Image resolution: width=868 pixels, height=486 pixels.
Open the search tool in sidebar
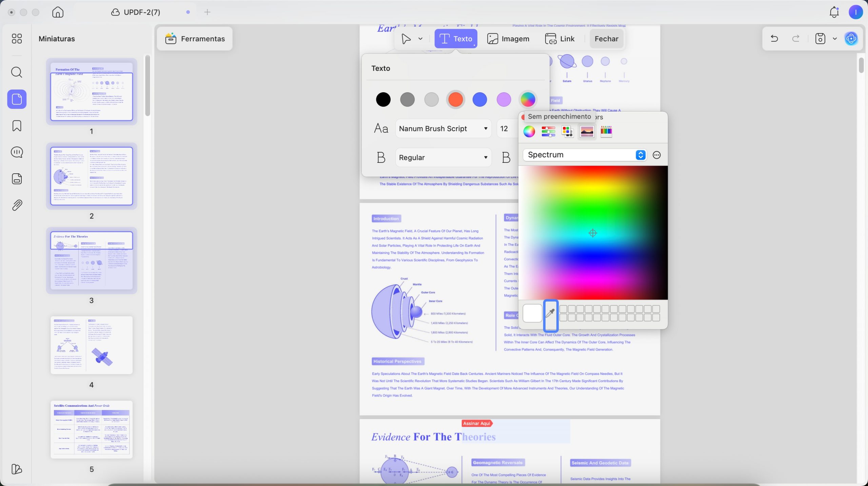coord(17,72)
